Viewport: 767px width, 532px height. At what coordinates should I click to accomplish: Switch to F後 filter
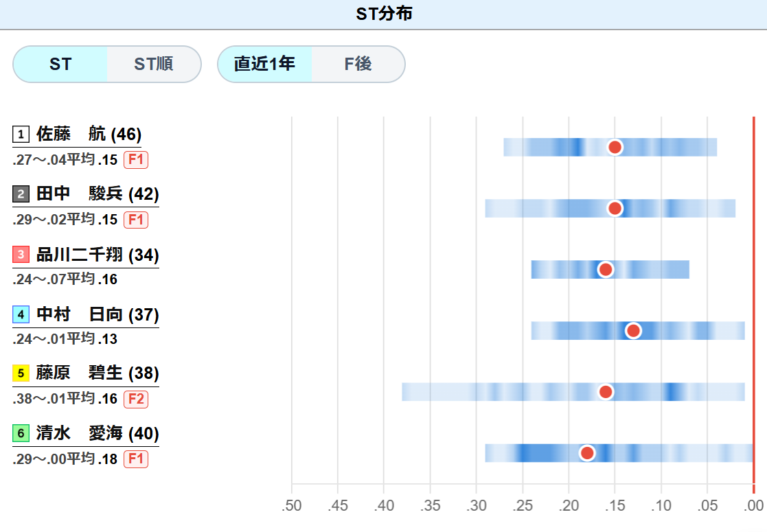[x=358, y=64]
